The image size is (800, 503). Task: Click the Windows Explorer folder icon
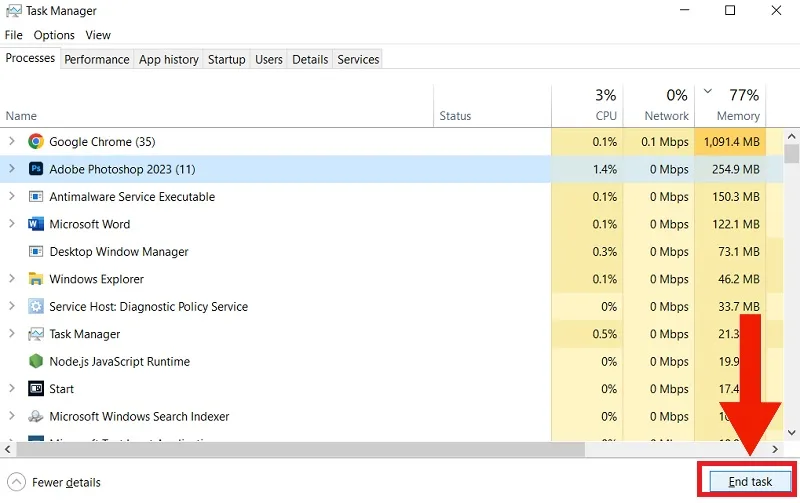click(36, 279)
